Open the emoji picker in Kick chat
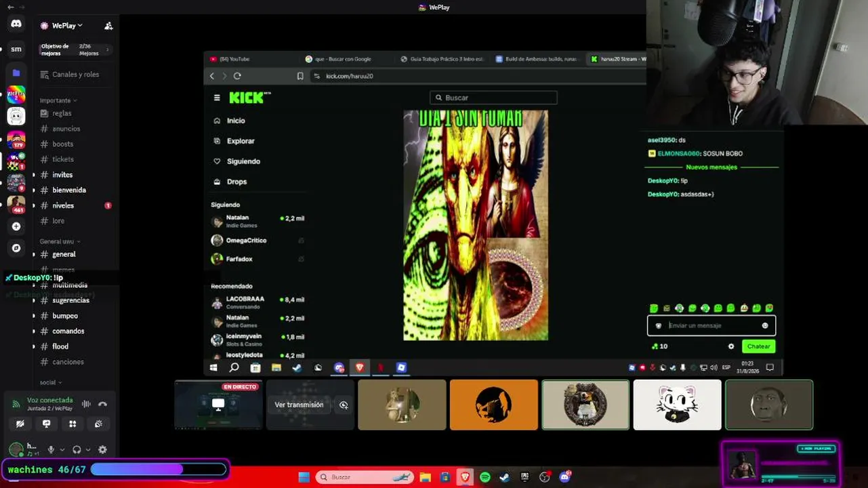Screen dimensions: 868x488 (765, 325)
